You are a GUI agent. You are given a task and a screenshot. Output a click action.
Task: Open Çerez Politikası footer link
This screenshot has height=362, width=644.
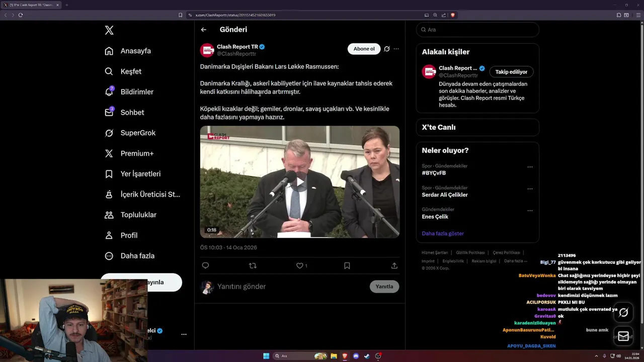click(507, 252)
